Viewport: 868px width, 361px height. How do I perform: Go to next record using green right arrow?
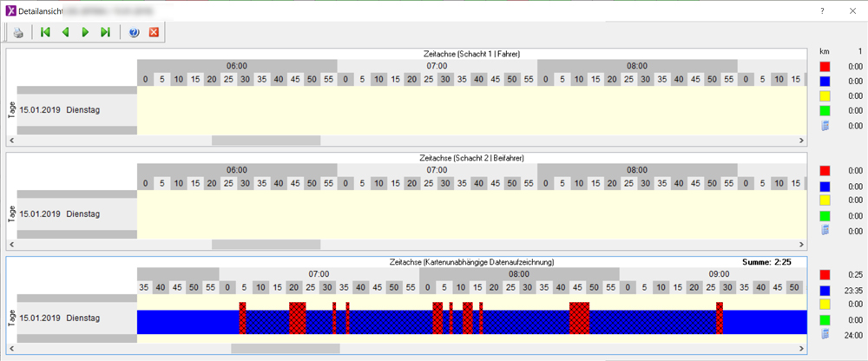(x=85, y=32)
